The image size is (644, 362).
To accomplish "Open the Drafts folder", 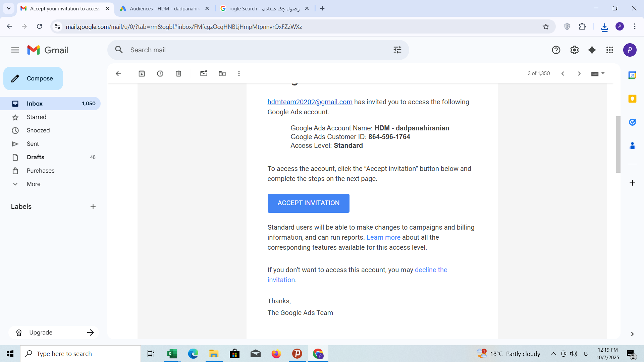I will tap(36, 157).
